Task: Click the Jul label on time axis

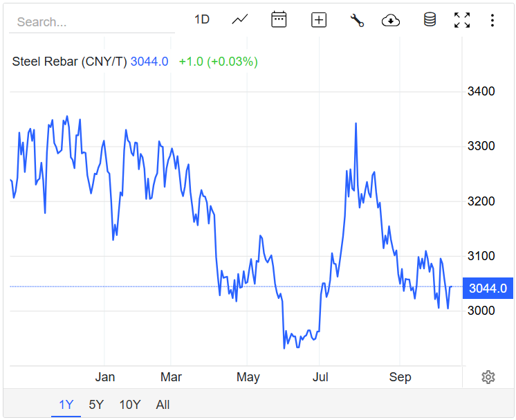Action: click(x=319, y=377)
